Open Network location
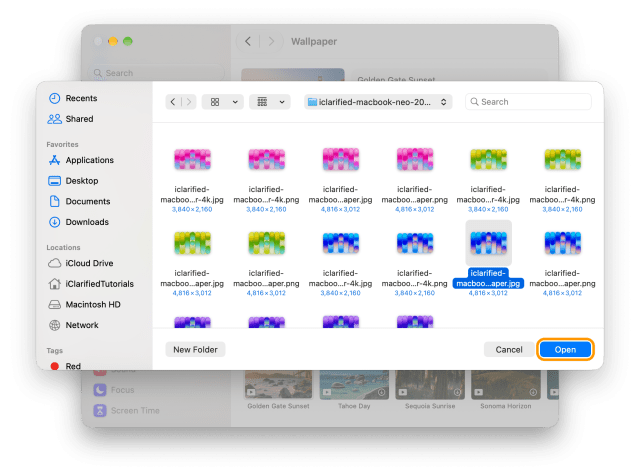Viewport: 640px width, 475px height. point(73,325)
